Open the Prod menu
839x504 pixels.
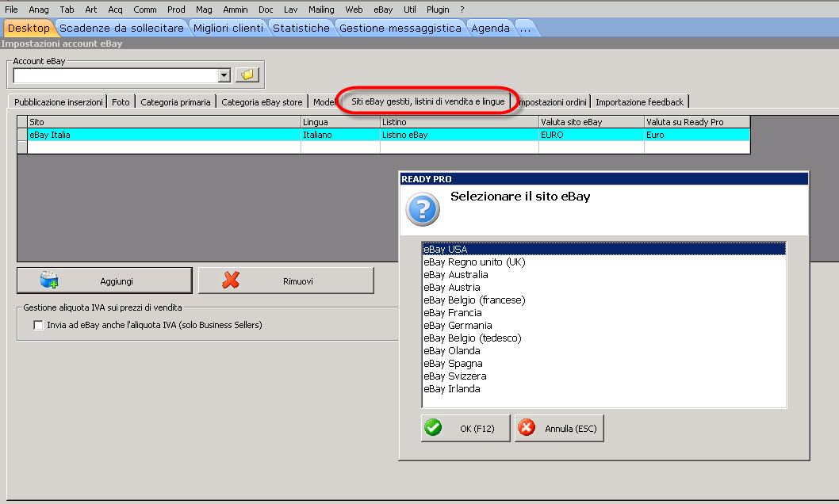pos(176,10)
